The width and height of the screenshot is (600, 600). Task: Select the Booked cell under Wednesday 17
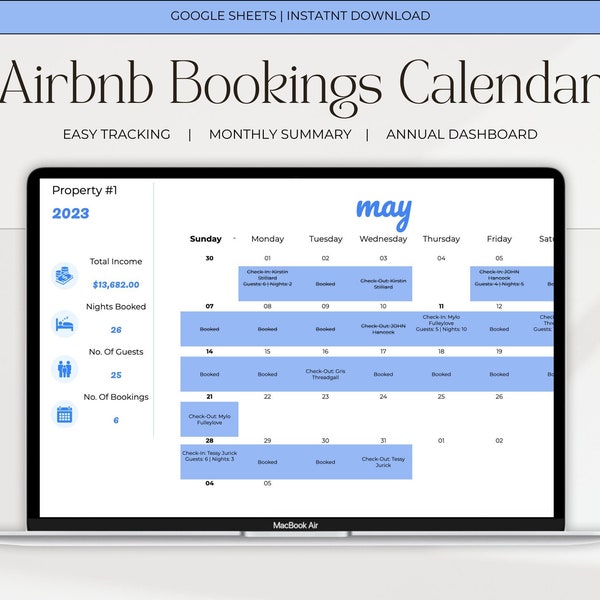pyautogui.click(x=383, y=374)
